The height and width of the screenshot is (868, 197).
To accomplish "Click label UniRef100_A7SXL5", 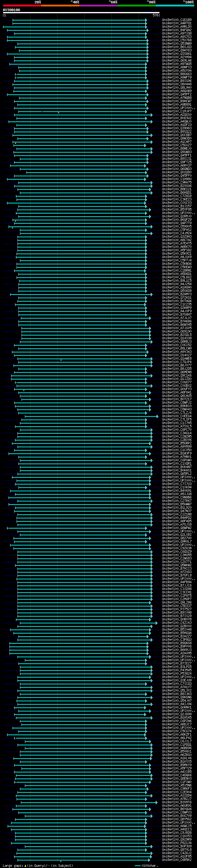I will [x=177, y=426].
